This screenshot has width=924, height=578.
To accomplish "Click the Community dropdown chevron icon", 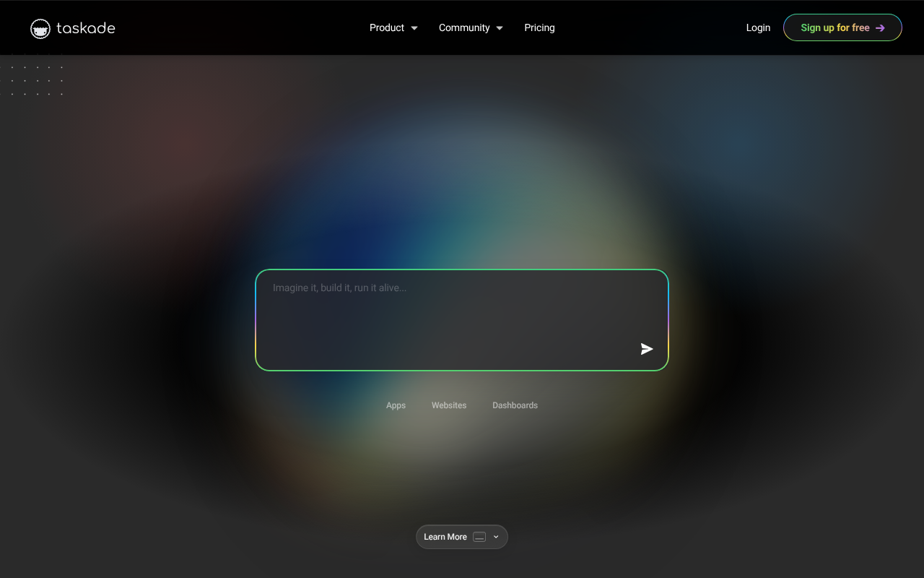I will click(x=499, y=27).
